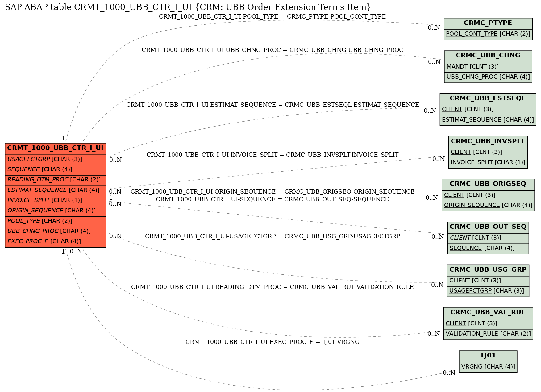Click the CRMT_1000_UBB_CTR_I_UI table header

pos(56,148)
